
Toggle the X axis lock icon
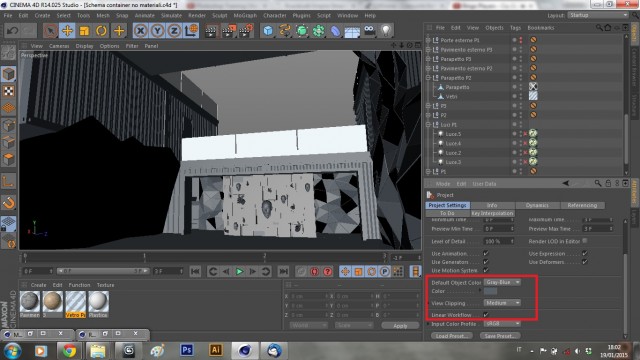(x=140, y=31)
